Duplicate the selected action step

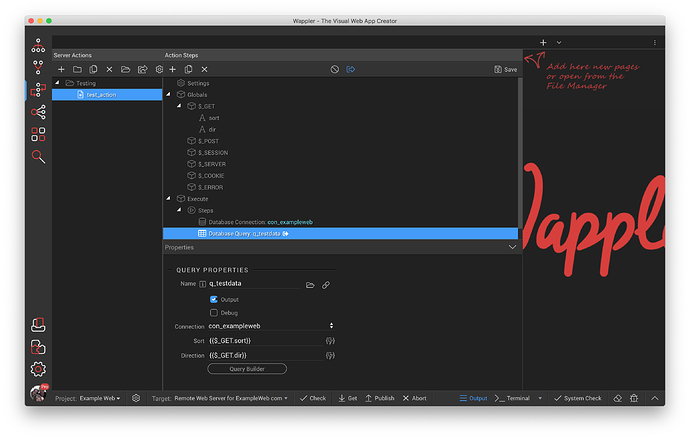point(189,70)
